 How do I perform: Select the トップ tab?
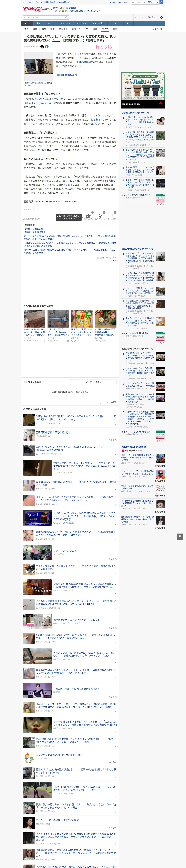27,24
